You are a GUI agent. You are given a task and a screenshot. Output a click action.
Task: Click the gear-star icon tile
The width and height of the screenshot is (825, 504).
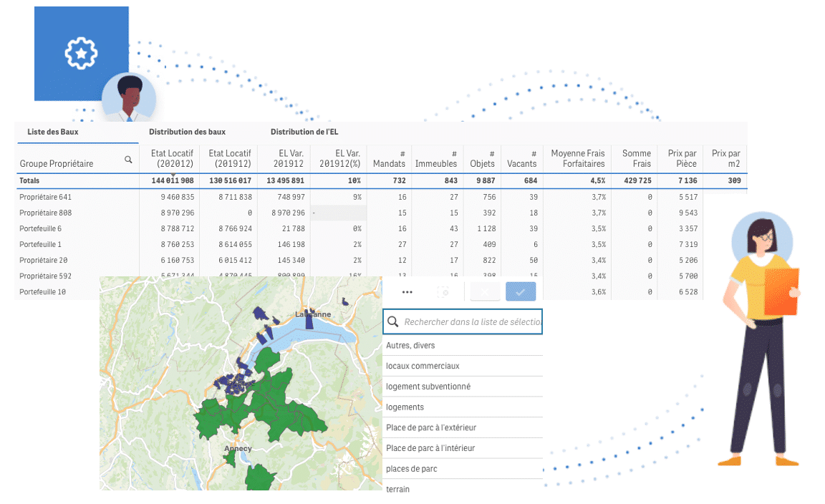point(81,54)
